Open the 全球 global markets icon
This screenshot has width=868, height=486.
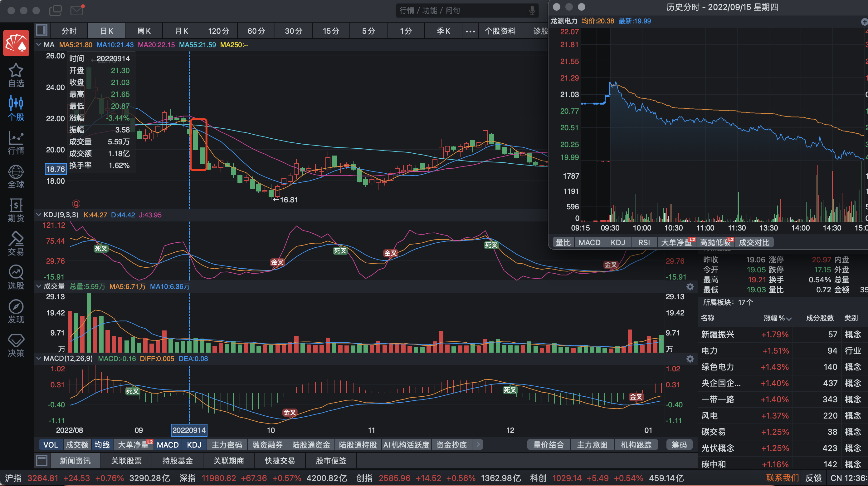16,176
